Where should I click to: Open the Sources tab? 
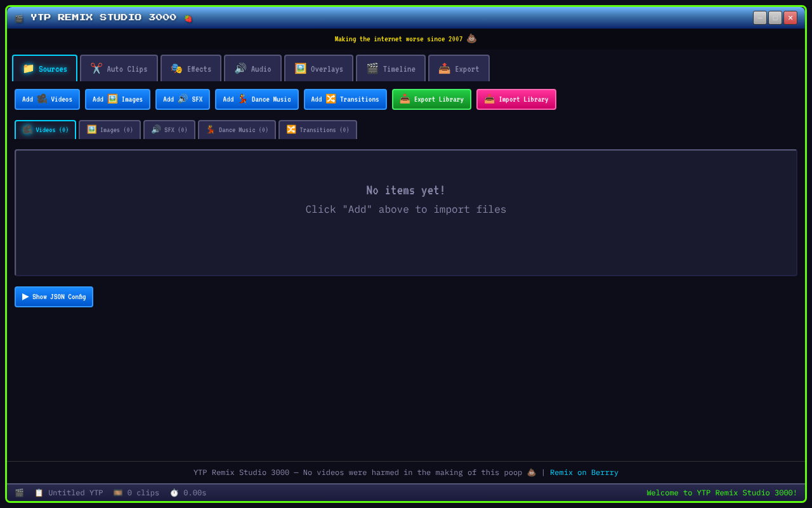point(44,69)
